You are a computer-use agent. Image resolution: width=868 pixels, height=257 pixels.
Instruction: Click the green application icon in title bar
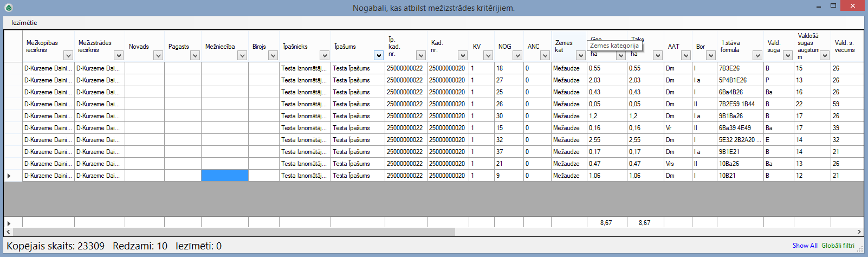pyautogui.click(x=8, y=8)
